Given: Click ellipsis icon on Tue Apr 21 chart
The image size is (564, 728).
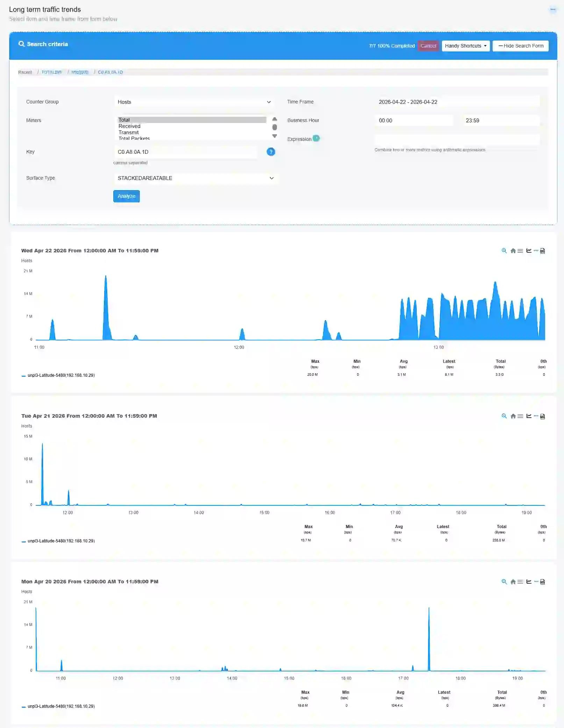Looking at the screenshot, I should pyautogui.click(x=536, y=416).
